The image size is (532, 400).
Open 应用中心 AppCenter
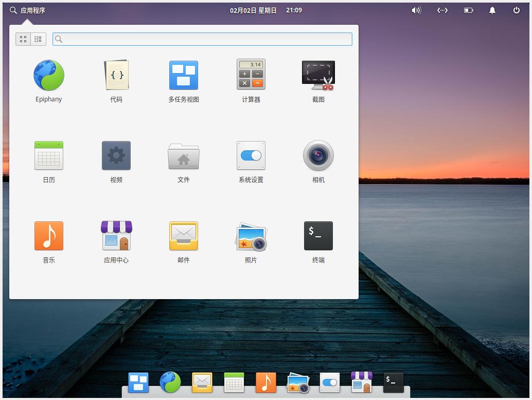tap(116, 235)
